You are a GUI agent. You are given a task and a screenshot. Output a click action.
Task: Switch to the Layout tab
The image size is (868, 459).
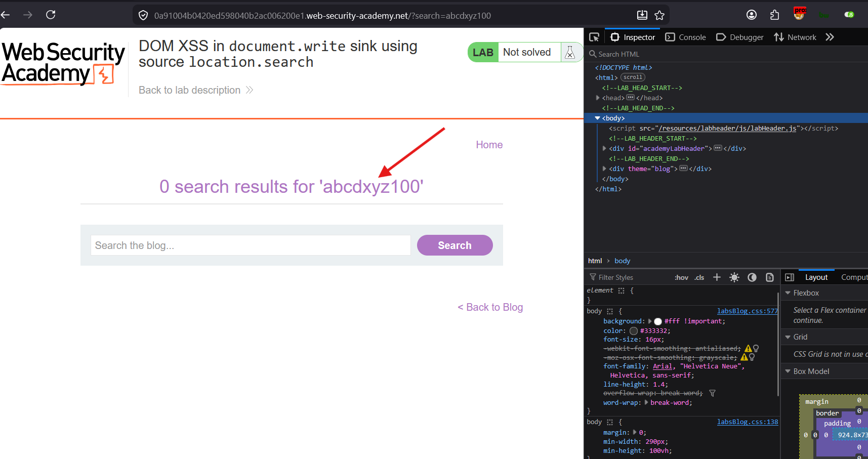pos(816,277)
